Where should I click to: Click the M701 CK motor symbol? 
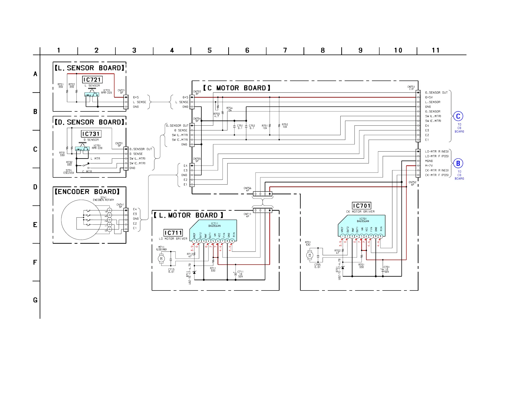(309, 255)
